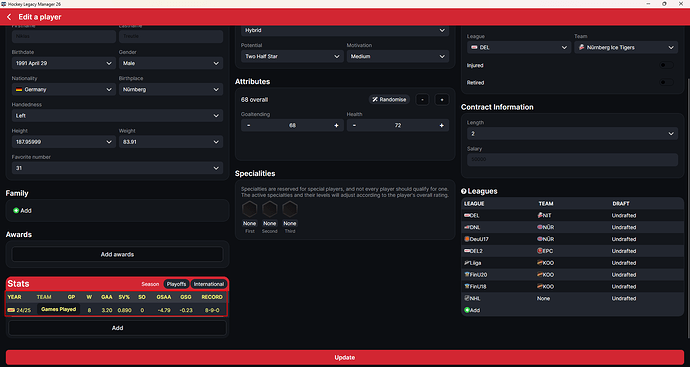The width and height of the screenshot is (690, 367).
Task: Increase Health value with plus
Action: pyautogui.click(x=441, y=125)
